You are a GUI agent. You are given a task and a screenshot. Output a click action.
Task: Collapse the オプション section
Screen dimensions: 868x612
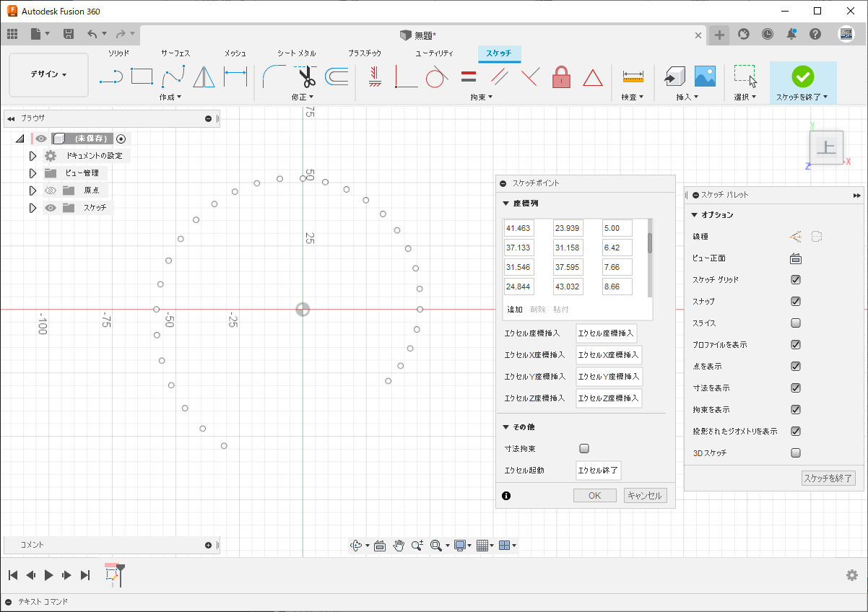694,215
